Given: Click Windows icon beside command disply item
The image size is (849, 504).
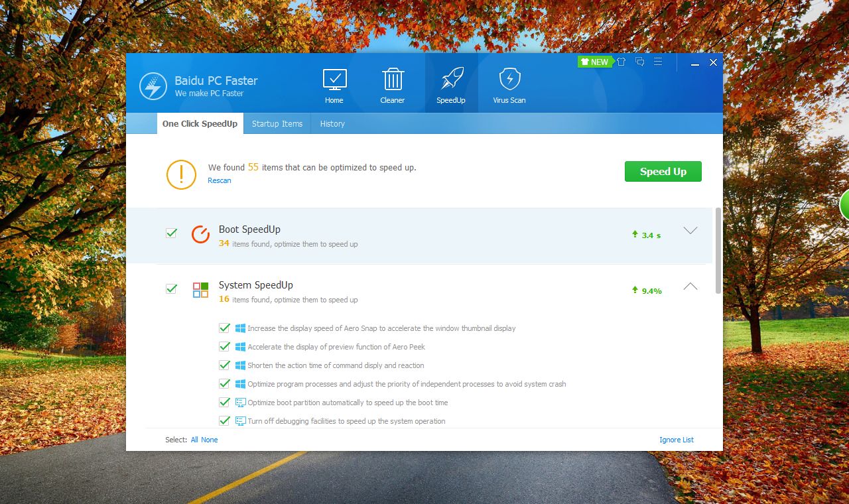Looking at the screenshot, I should [x=240, y=365].
